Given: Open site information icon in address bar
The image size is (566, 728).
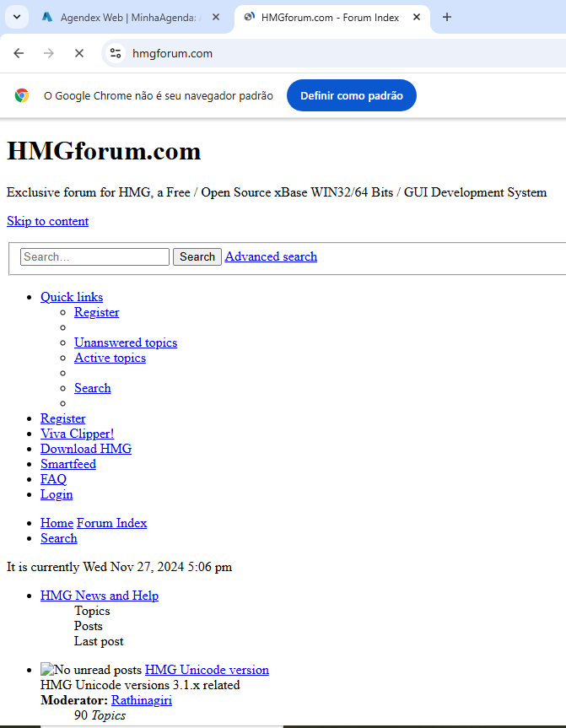Looking at the screenshot, I should click(116, 53).
